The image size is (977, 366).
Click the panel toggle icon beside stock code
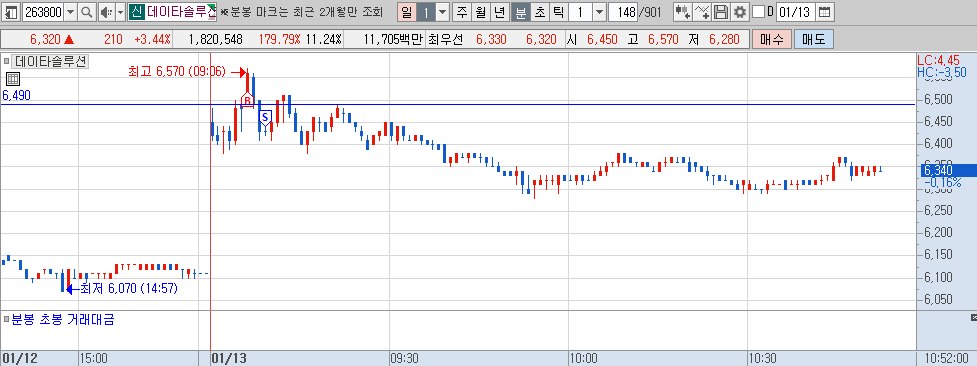point(11,11)
